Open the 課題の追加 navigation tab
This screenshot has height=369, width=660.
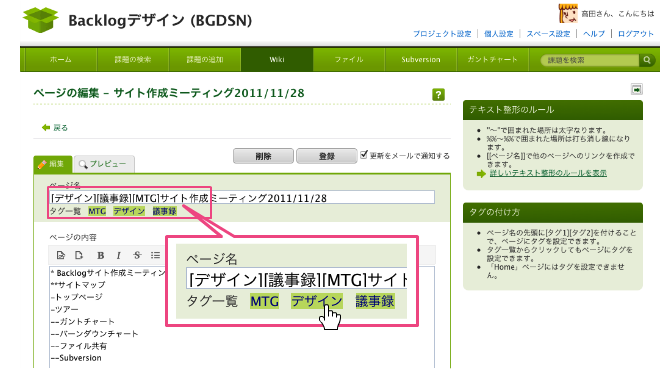click(x=205, y=60)
